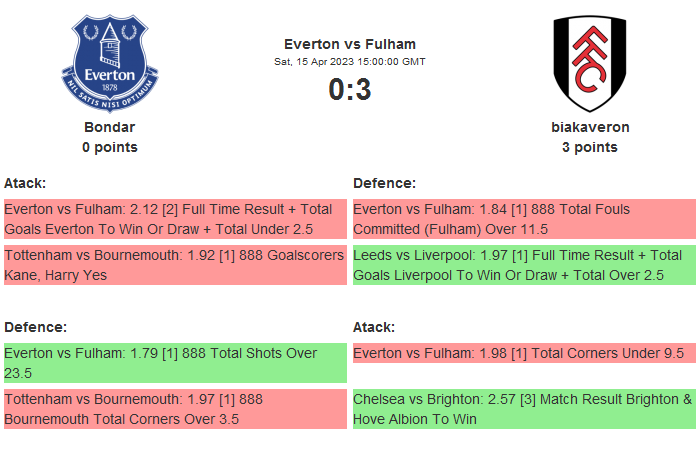Click the Total Fouls Committed (Fulham) bet
700x460 pixels.
[x=523, y=219]
